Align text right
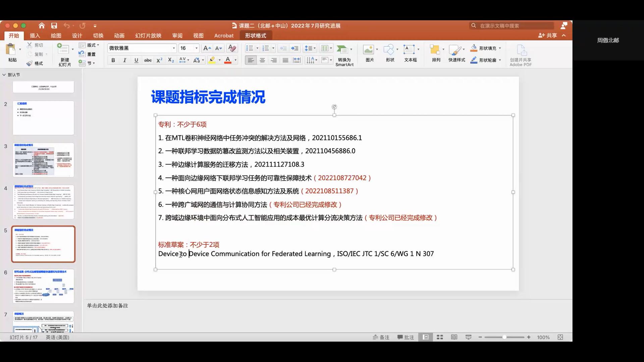Image resolution: width=644 pixels, height=362 pixels. coord(274,60)
